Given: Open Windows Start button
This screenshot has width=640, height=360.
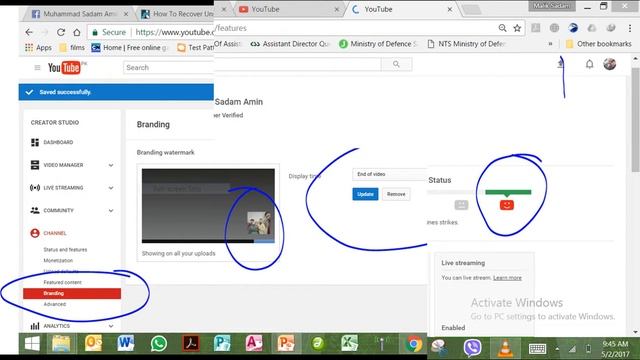Looking at the screenshot, I should pyautogui.click(x=32, y=344).
